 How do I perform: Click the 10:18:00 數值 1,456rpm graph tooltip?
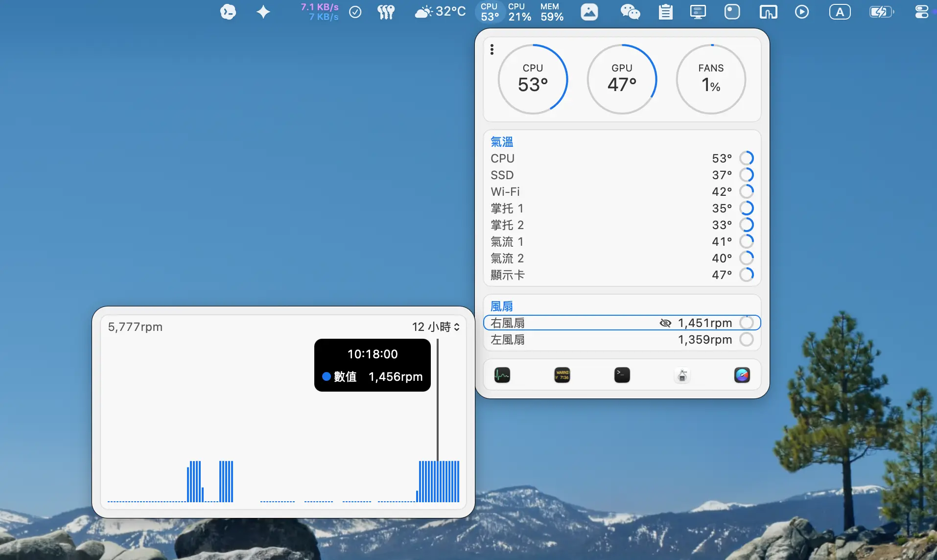tap(373, 365)
